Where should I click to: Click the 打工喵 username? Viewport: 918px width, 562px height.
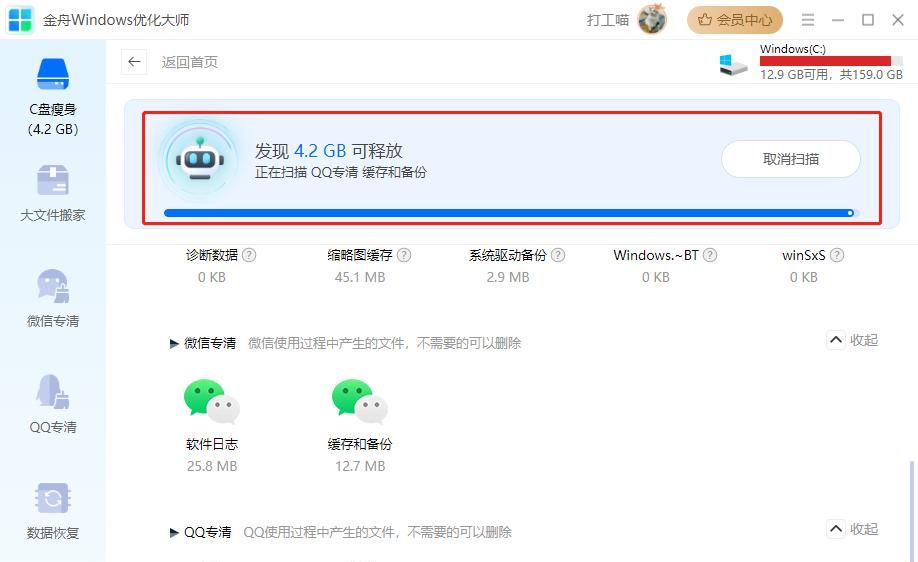[608, 20]
